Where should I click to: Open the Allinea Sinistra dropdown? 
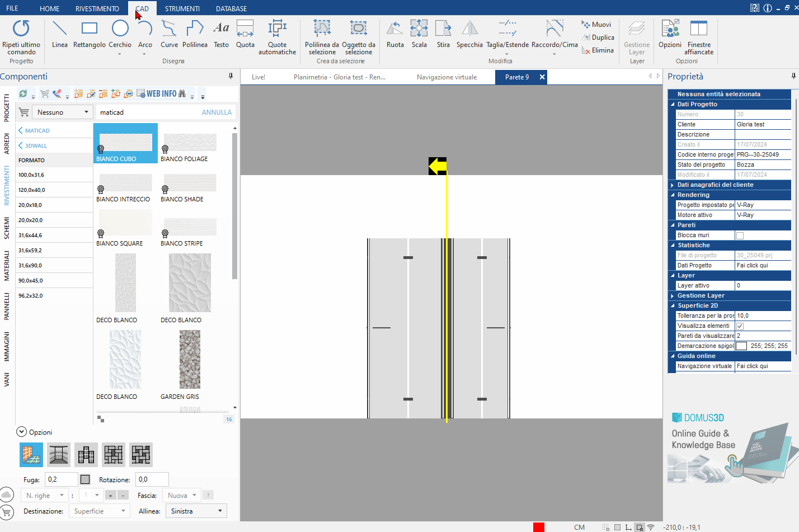(196, 511)
